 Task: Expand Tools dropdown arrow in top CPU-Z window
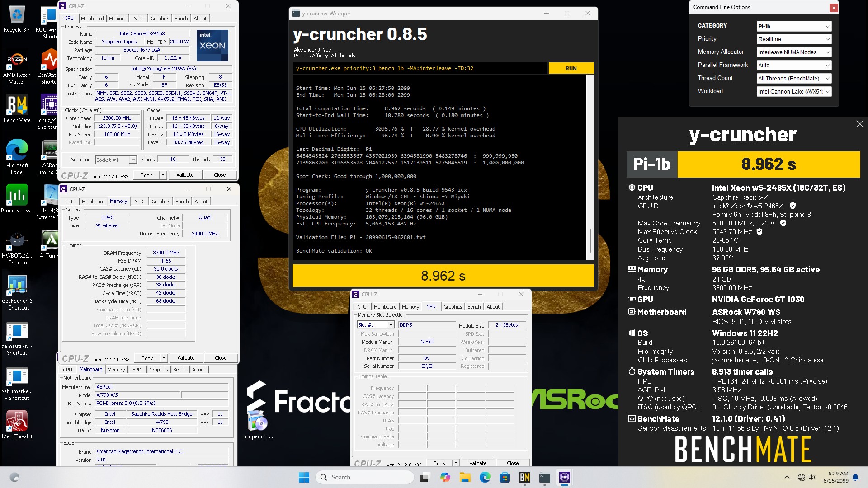[163, 175]
